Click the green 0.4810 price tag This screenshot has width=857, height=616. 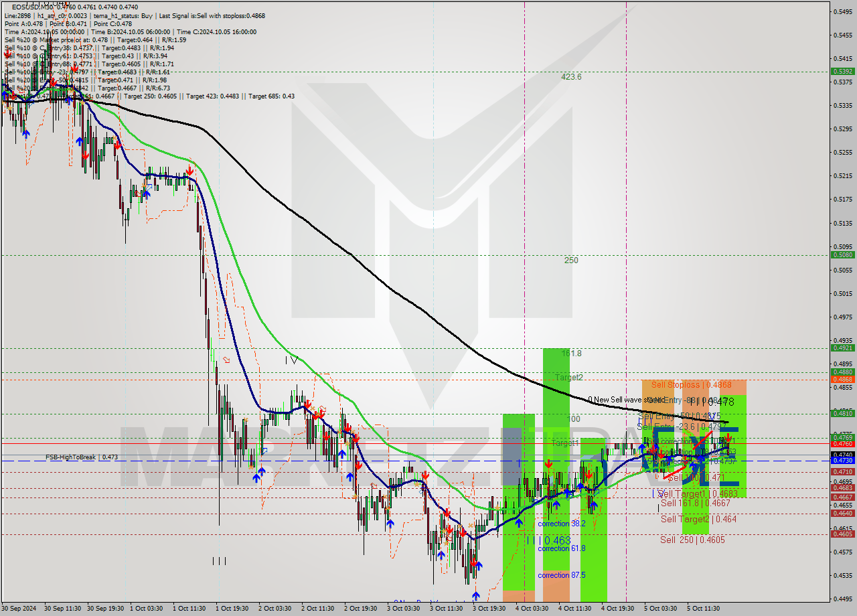(x=842, y=413)
